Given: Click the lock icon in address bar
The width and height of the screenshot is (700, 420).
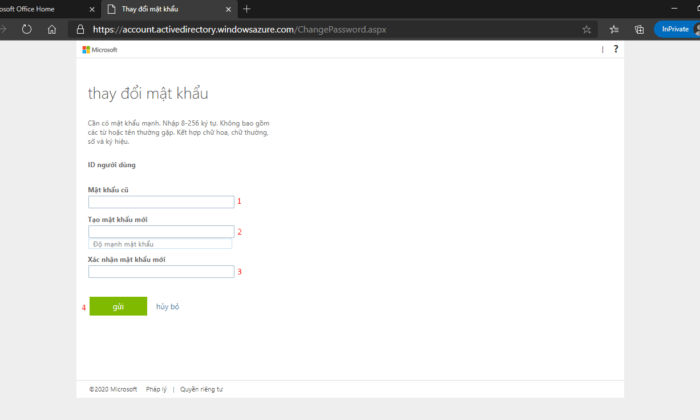Looking at the screenshot, I should [80, 29].
